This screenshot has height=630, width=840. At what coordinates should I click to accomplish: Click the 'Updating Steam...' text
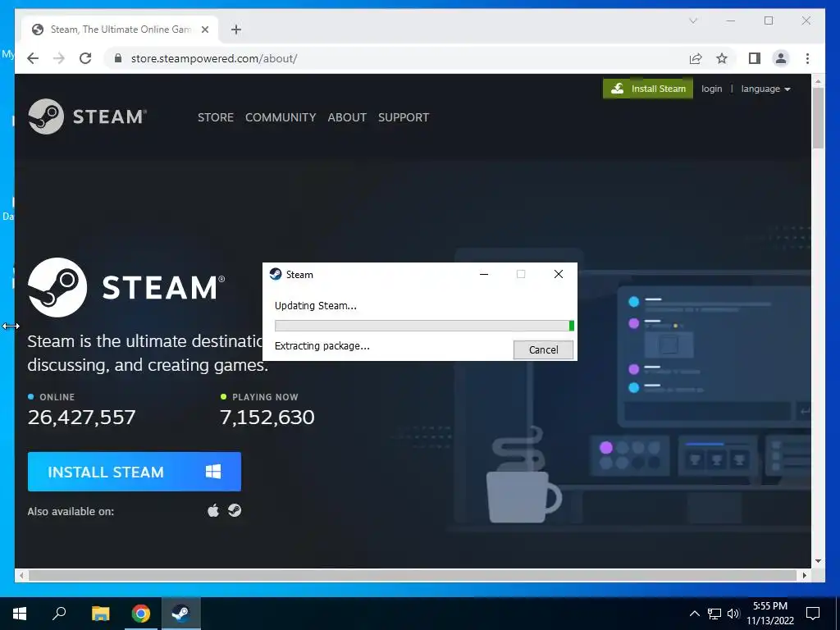pyautogui.click(x=316, y=306)
